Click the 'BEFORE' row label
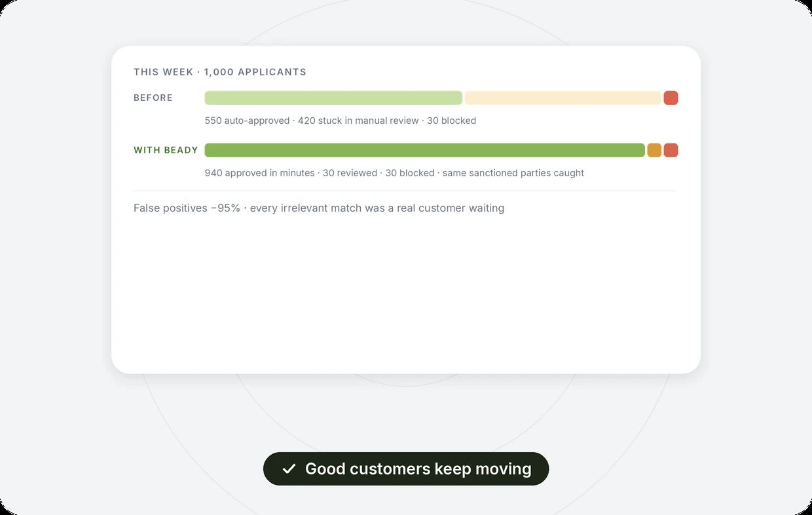 (153, 98)
